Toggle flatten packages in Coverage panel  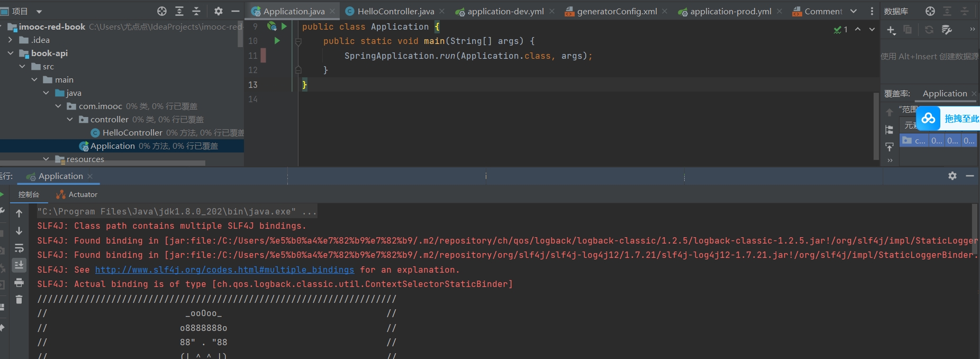pos(890,130)
